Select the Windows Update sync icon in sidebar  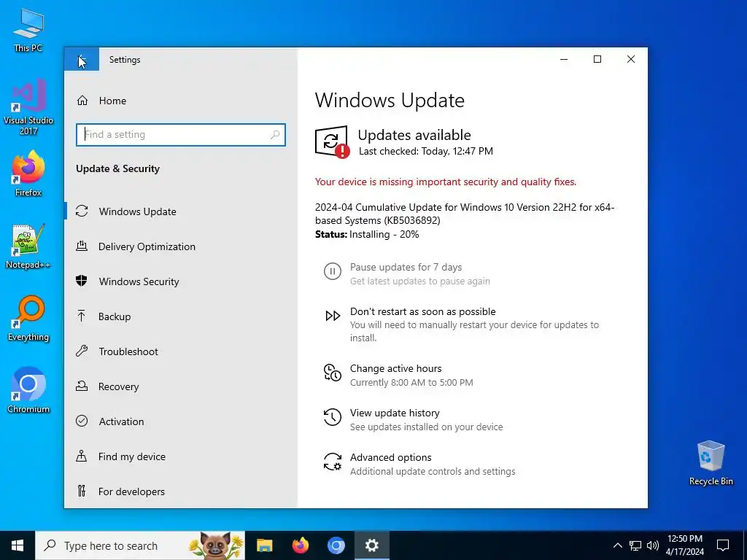(x=82, y=211)
